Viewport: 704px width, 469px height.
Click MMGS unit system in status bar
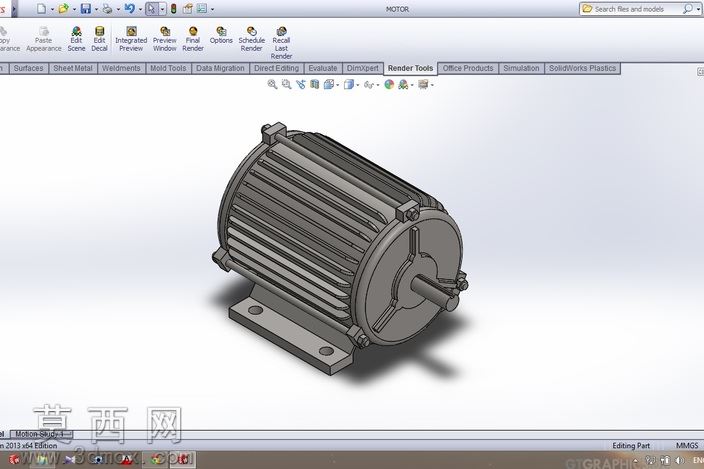(687, 445)
